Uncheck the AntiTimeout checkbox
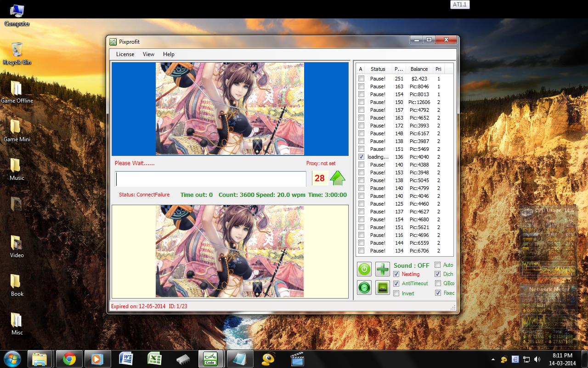 point(396,284)
